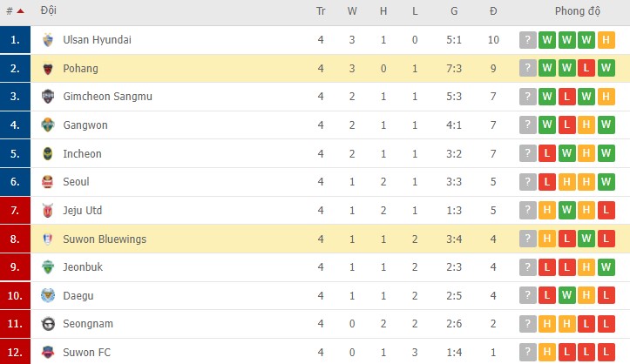The height and width of the screenshot is (364, 630).
Task: Click the Gangwon team crest icon
Action: coord(48,125)
